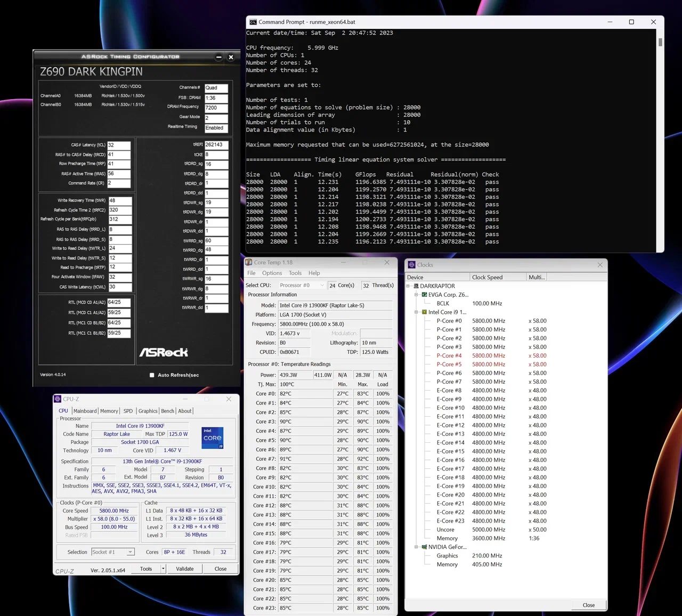682x616 pixels.
Task: Click the Realtime Timing field showing Enabled
Action: (x=216, y=128)
